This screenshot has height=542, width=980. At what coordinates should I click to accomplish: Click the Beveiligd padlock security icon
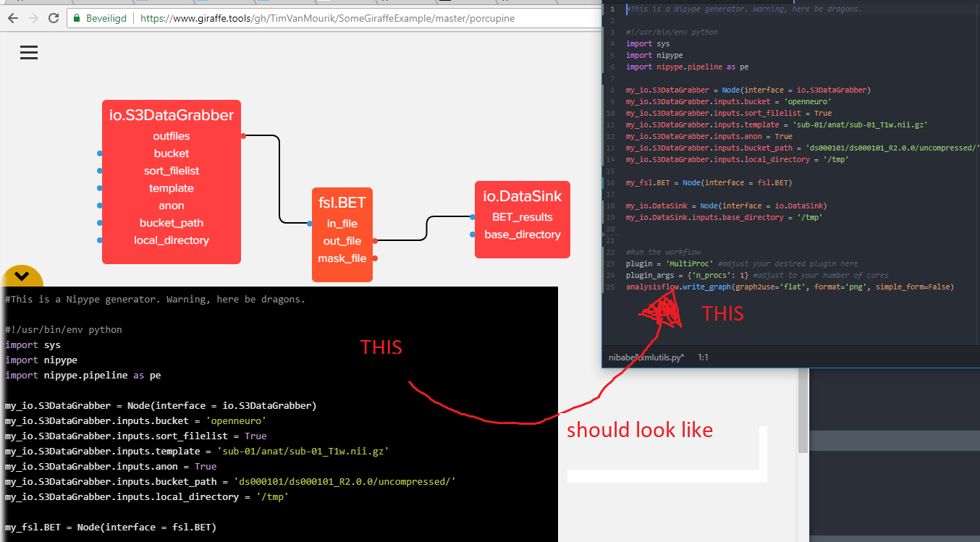point(76,17)
